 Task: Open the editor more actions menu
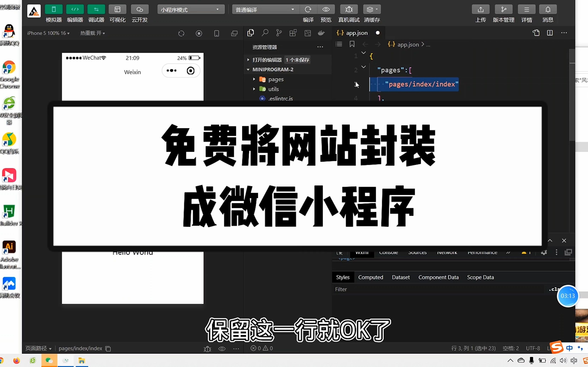click(564, 33)
